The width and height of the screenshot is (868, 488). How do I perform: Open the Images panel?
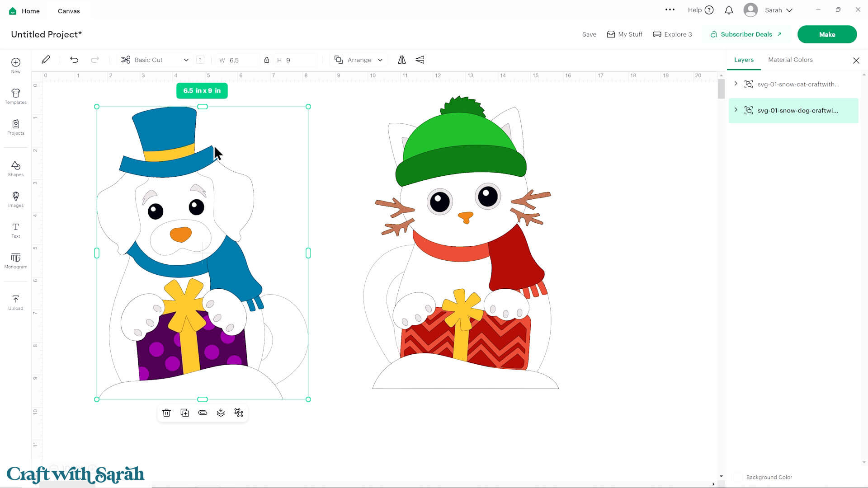(x=15, y=199)
